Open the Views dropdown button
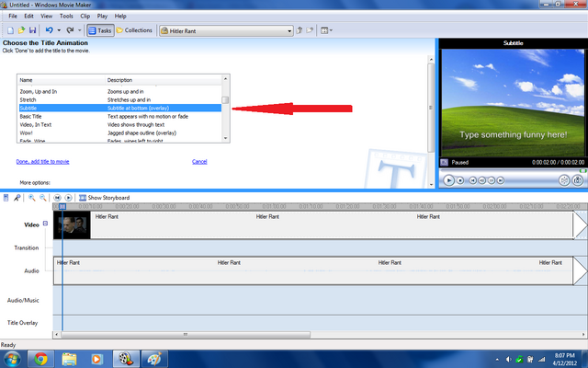588x368 pixels. coord(326,30)
